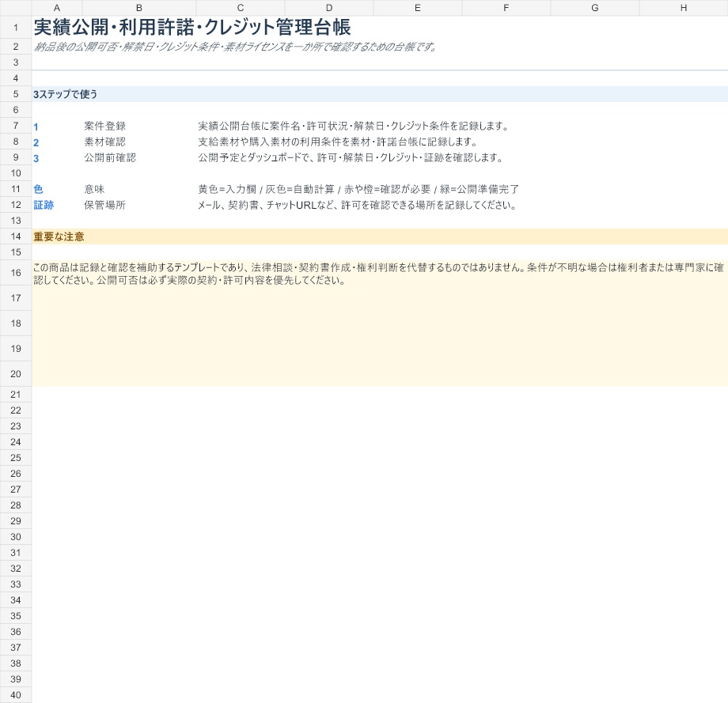The image size is (728, 703).
Task: Click the disclaimer paragraph starting この商品は記録
Action: [x=379, y=274]
